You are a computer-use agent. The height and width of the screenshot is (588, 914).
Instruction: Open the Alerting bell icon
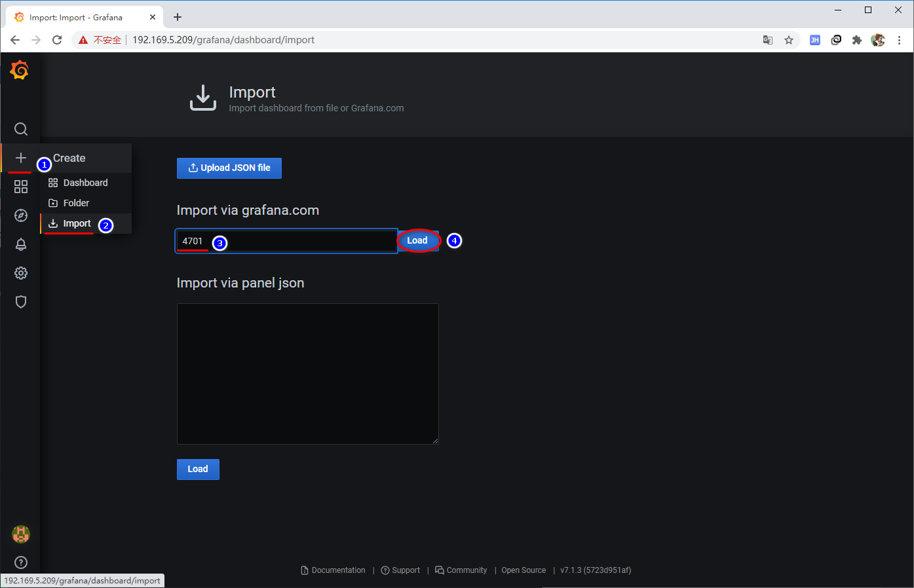21,244
